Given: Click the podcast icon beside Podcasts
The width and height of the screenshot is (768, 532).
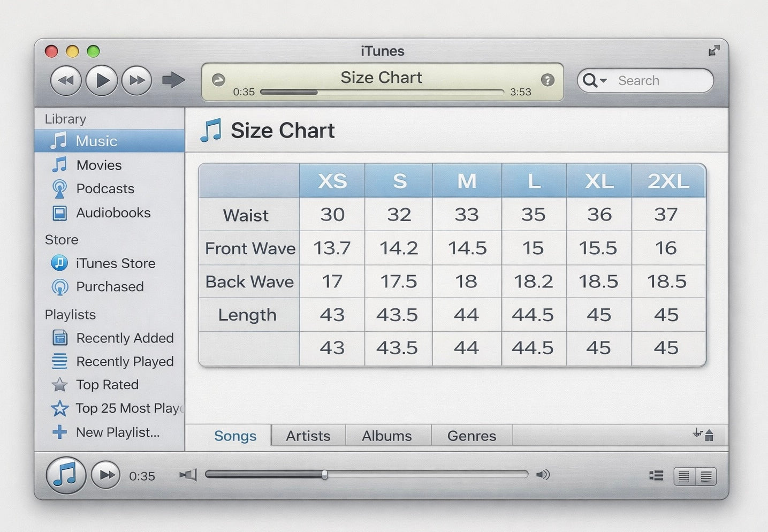Looking at the screenshot, I should coord(59,189).
